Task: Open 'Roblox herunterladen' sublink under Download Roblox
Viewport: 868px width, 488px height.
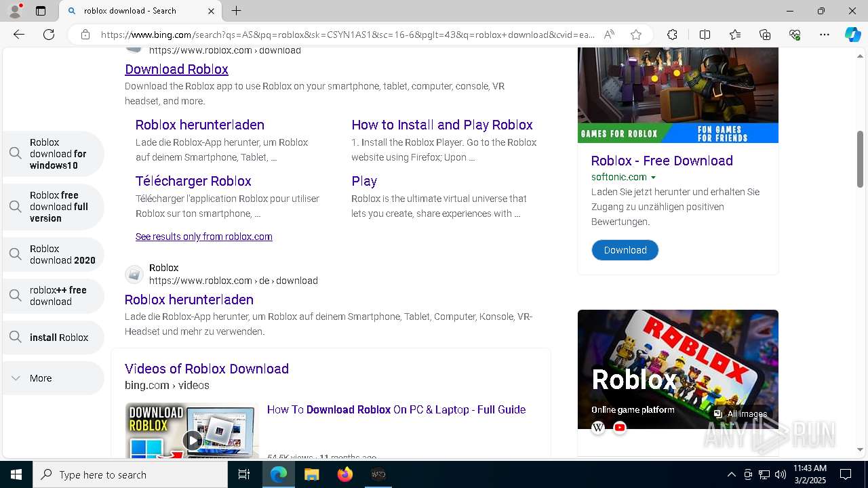Action: click(199, 125)
